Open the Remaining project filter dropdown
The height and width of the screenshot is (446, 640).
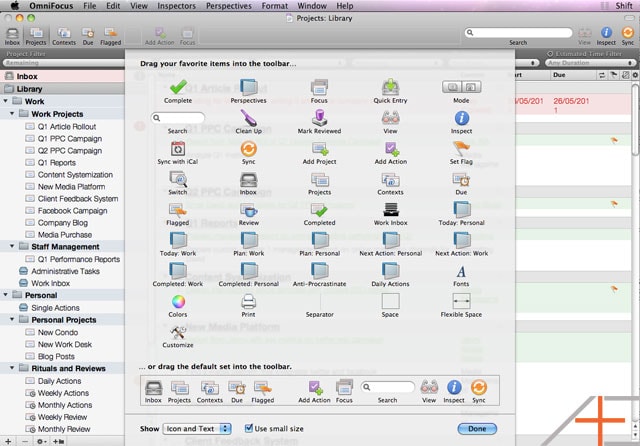click(x=63, y=63)
